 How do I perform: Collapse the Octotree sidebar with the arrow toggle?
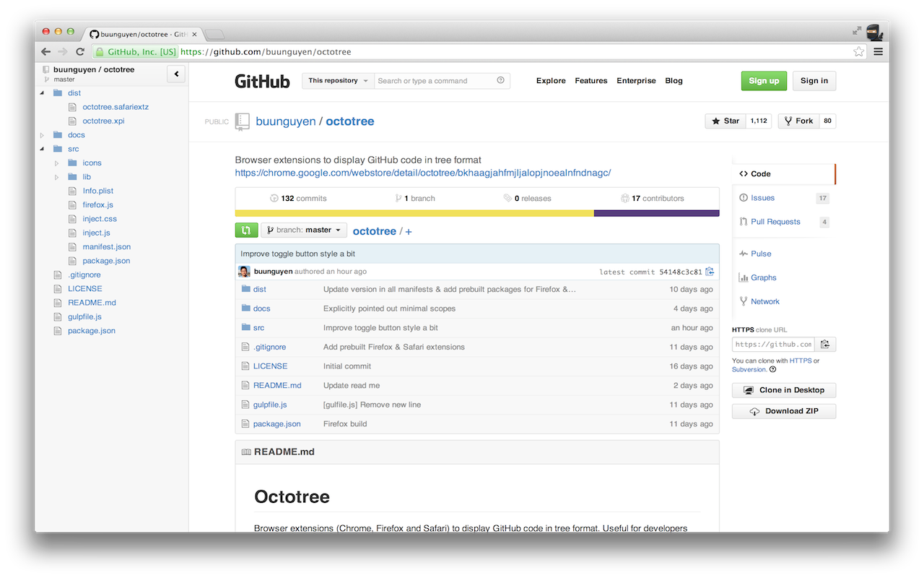tap(175, 74)
